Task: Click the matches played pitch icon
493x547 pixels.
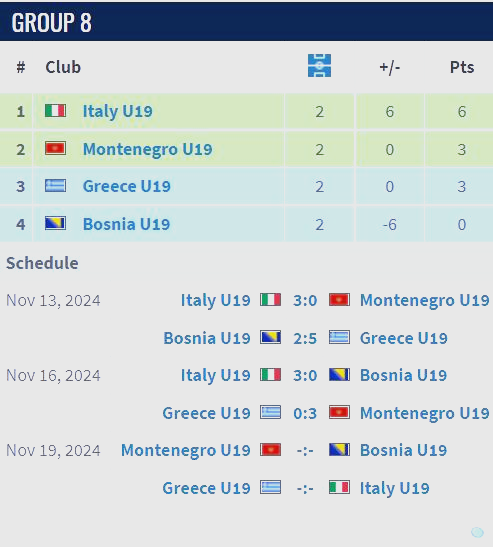Action: [x=319, y=65]
